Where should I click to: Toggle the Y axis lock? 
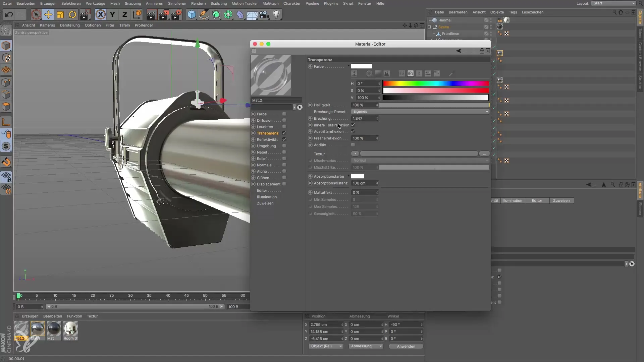click(x=112, y=14)
